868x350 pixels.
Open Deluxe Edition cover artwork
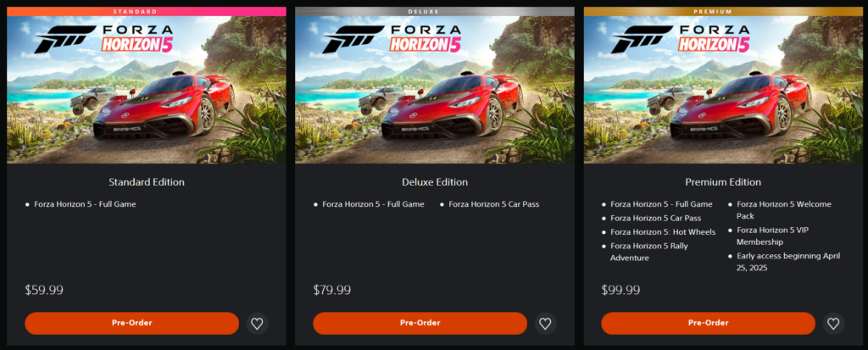click(x=435, y=90)
